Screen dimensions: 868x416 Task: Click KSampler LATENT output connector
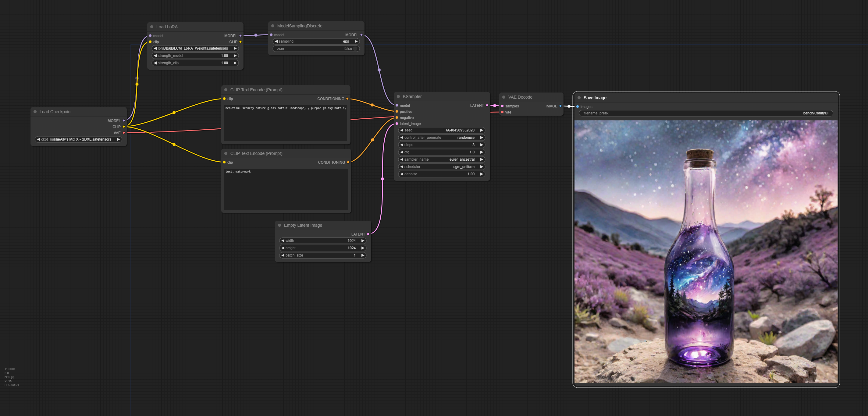click(487, 105)
